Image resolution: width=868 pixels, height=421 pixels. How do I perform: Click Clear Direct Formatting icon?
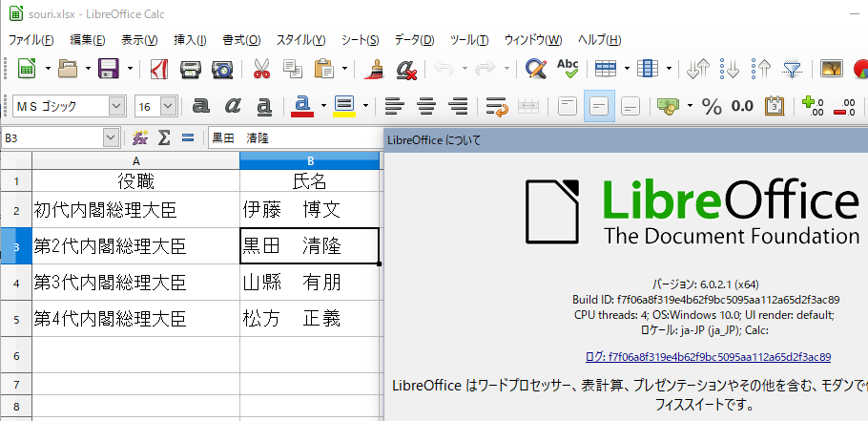pyautogui.click(x=407, y=69)
